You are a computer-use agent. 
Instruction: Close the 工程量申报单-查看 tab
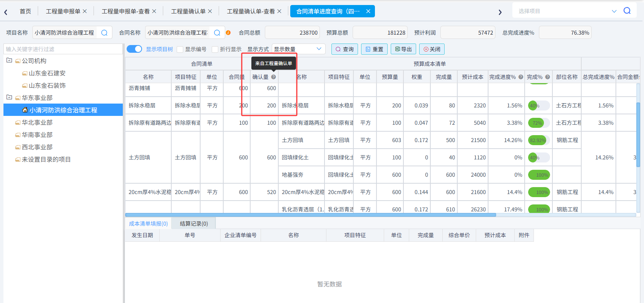pos(154,11)
